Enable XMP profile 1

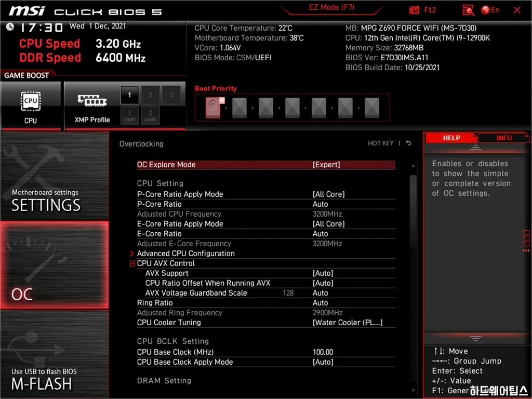(130, 95)
